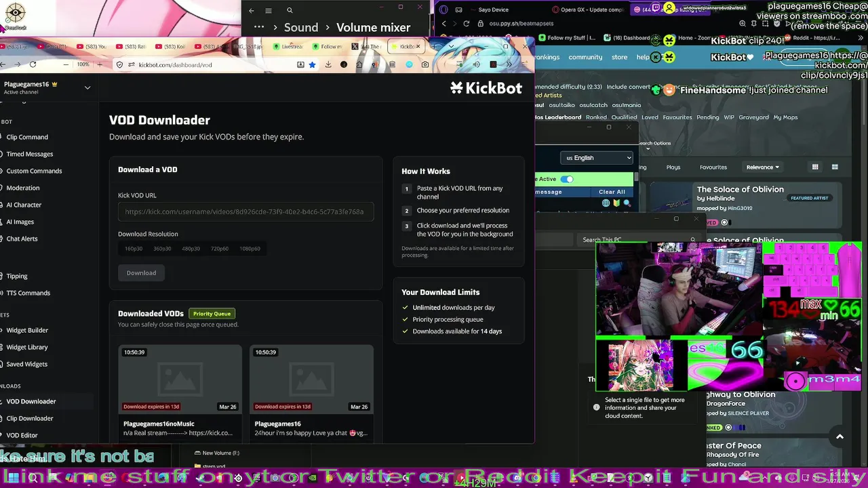Select osu!taiko mode filter
The height and width of the screenshot is (488, 868).
click(561, 105)
